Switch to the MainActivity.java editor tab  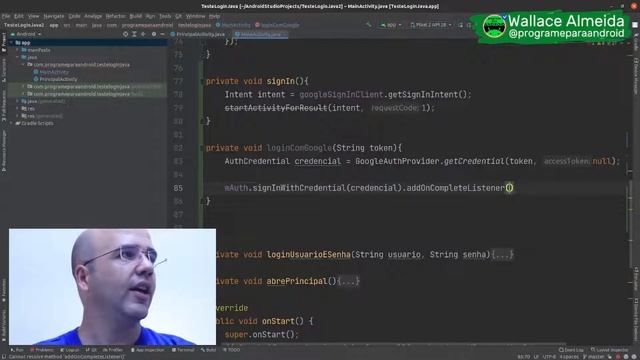[260, 34]
